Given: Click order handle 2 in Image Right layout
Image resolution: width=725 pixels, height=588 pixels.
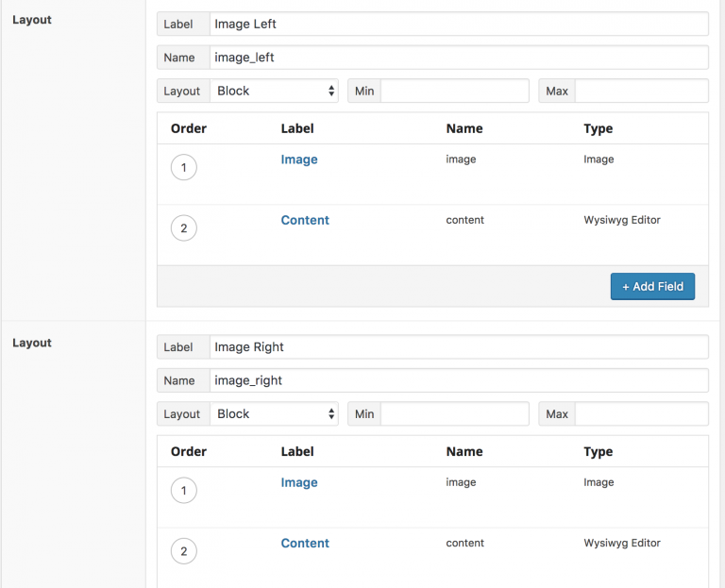Looking at the screenshot, I should tap(183, 551).
